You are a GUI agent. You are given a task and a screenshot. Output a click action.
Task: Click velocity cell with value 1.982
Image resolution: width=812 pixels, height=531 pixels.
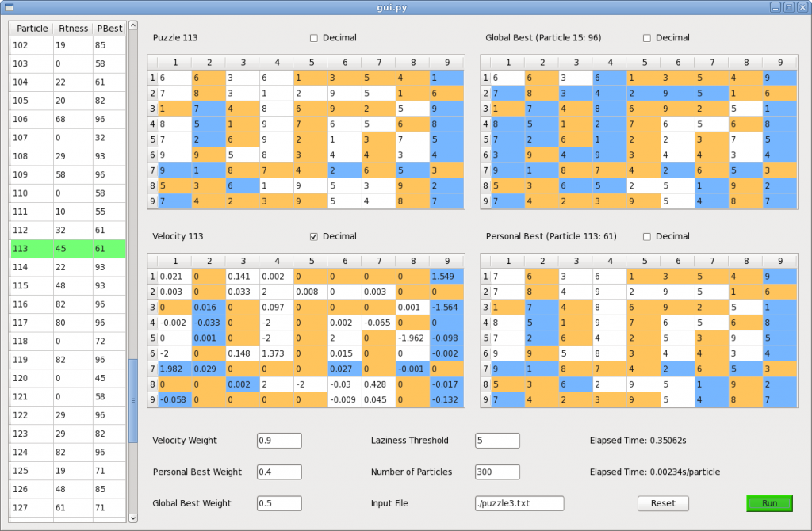tap(174, 369)
